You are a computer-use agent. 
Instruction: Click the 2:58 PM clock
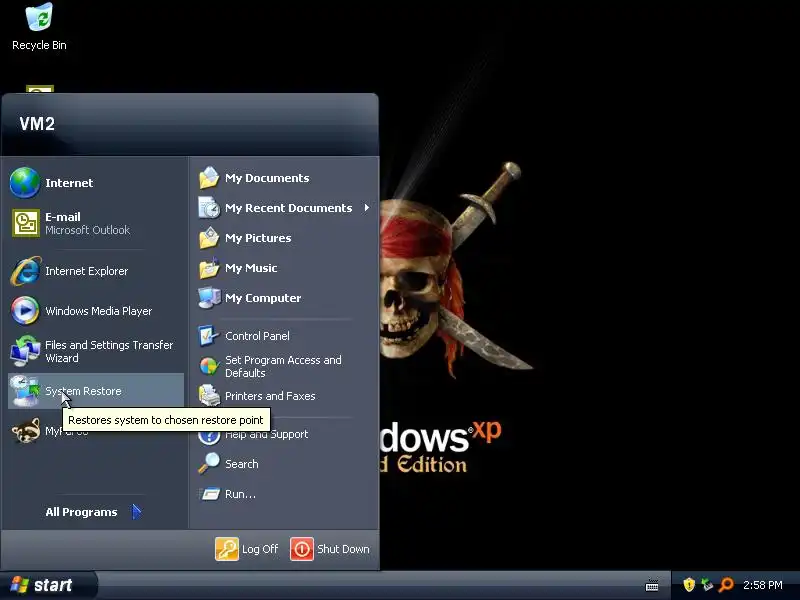point(762,585)
